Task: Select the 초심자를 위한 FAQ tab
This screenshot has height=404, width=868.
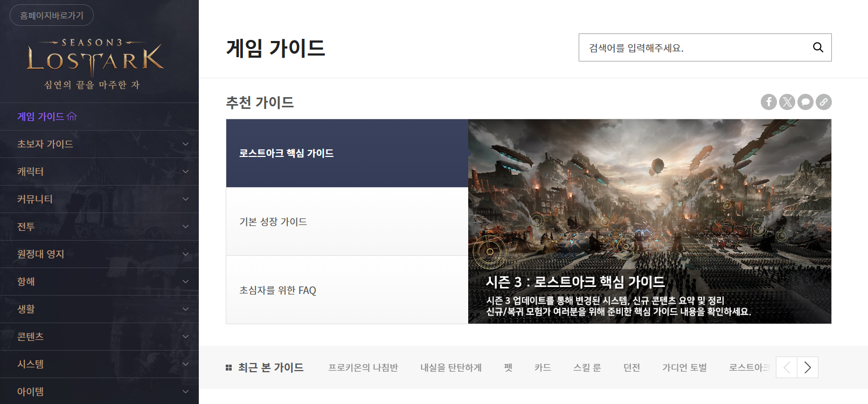Action: pyautogui.click(x=347, y=290)
